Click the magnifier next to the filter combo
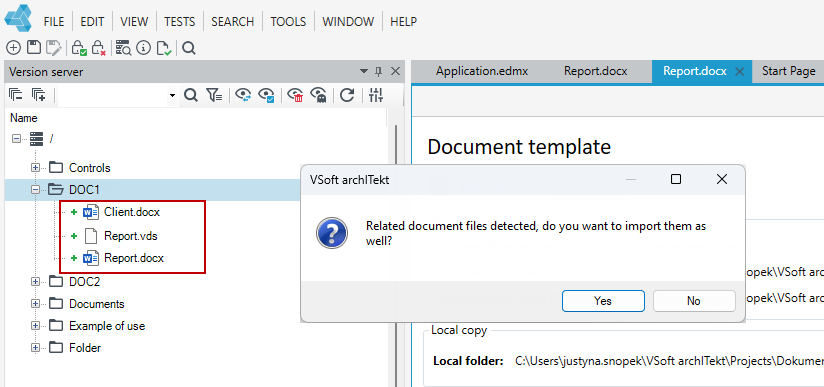Image resolution: width=824 pixels, height=387 pixels. pos(191,95)
